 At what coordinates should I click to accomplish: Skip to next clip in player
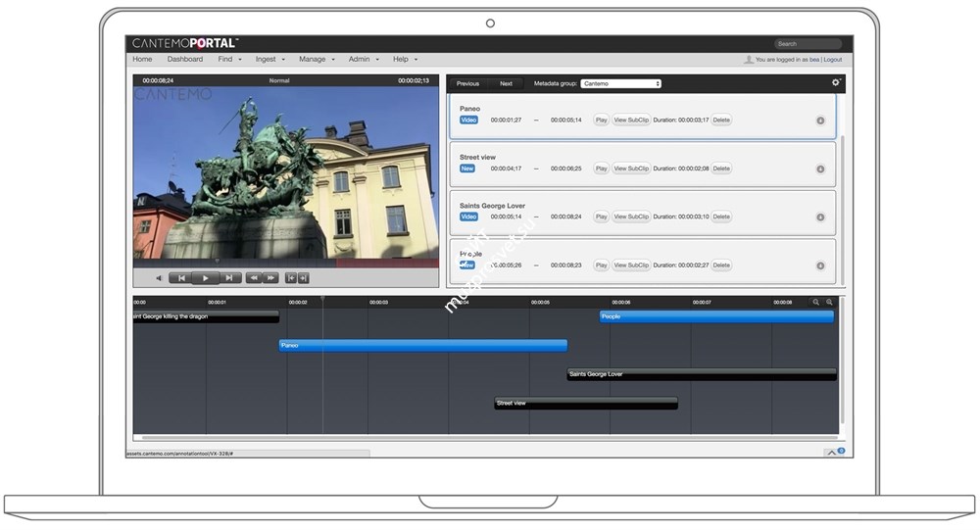(228, 278)
